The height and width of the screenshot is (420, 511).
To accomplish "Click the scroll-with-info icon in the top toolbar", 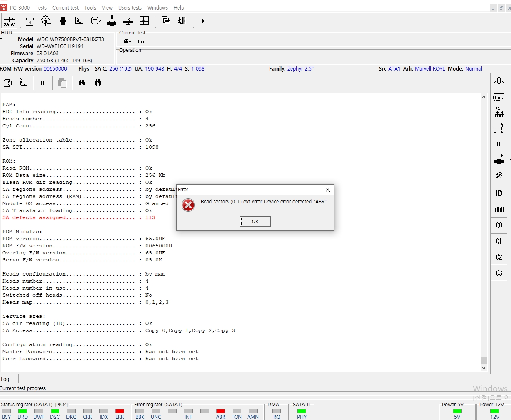I will (30, 21).
